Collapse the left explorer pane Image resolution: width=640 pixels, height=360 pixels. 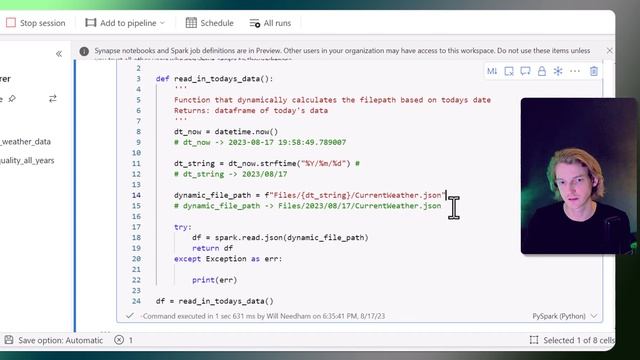(x=59, y=53)
